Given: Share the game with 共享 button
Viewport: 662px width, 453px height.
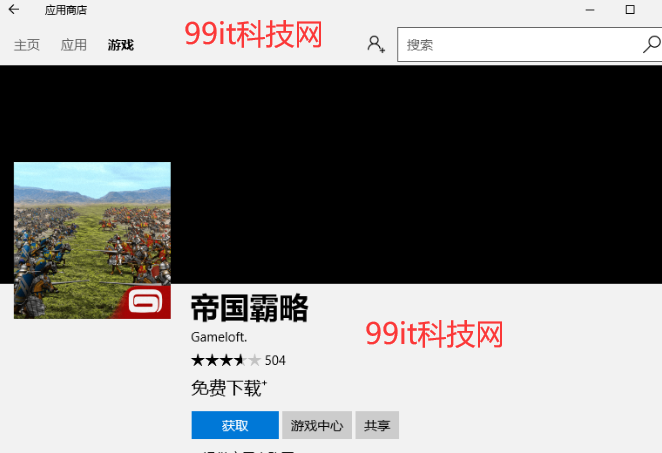Looking at the screenshot, I should [x=377, y=425].
